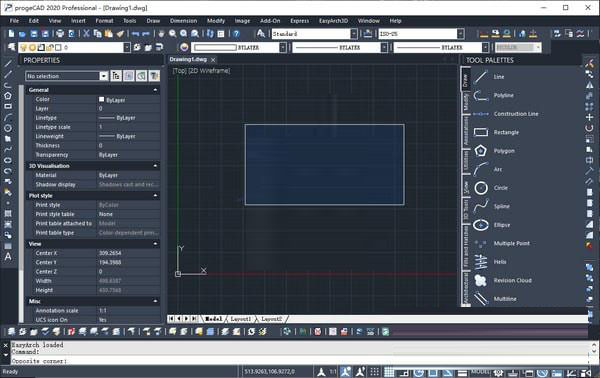This screenshot has height=378, width=600.
Task: Toggle the layer lightbulb on/off icon
Action: point(24,47)
